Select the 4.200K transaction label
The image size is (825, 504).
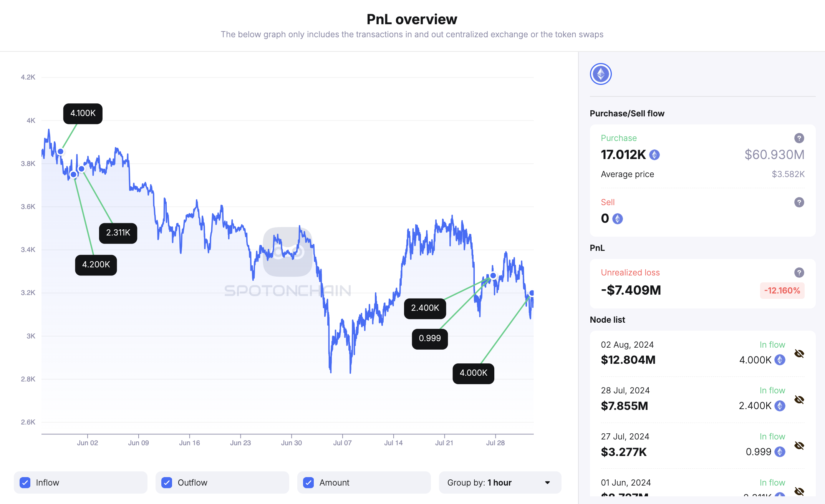pyautogui.click(x=96, y=265)
